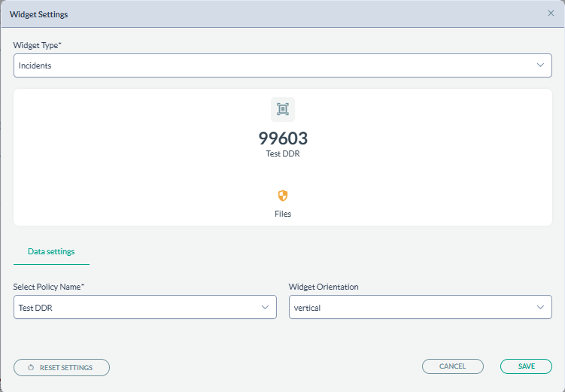Click the orange shield icon above Files
Screen dimensions: 565x392
tap(283, 196)
